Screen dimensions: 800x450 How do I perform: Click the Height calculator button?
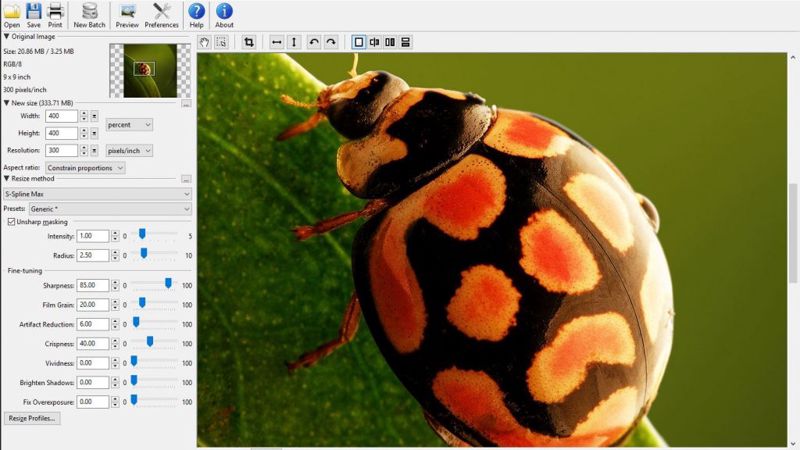click(x=94, y=134)
